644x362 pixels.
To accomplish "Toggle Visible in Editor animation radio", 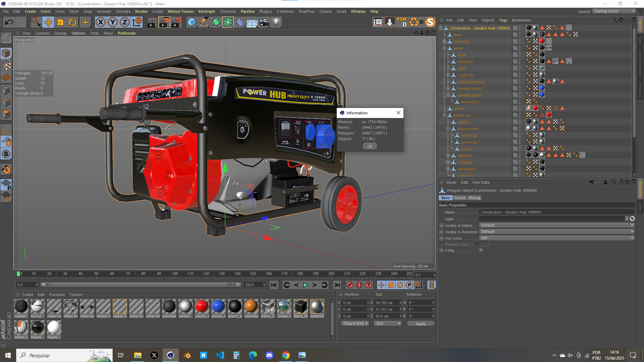I will 441,226.
